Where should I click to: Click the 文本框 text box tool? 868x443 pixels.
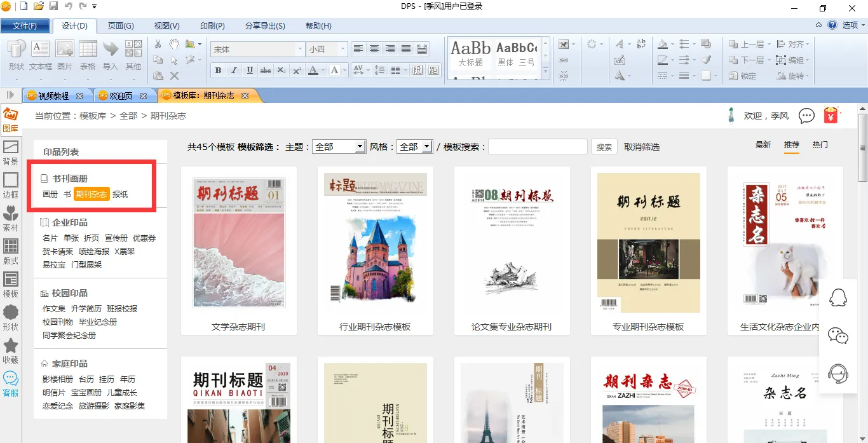pos(41,55)
